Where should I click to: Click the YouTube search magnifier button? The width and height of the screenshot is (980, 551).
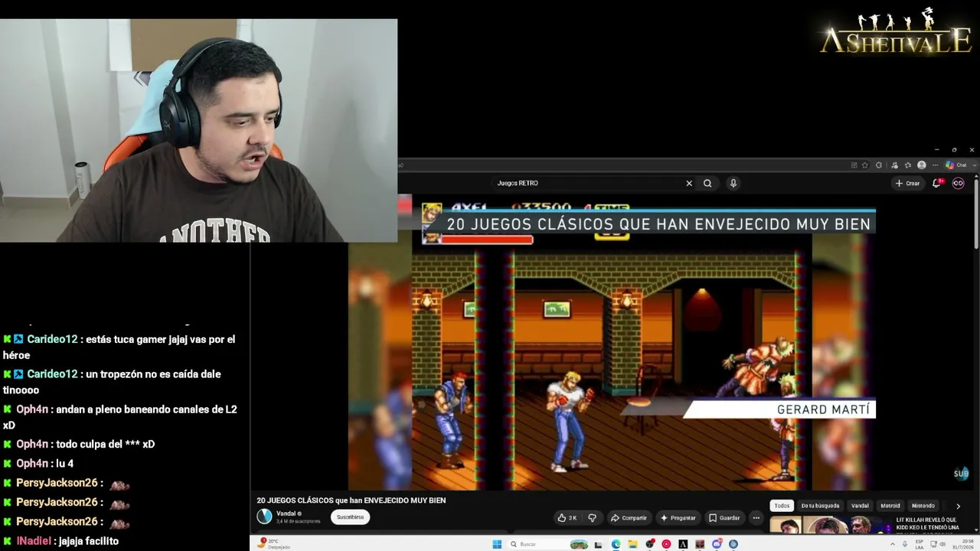(x=707, y=183)
